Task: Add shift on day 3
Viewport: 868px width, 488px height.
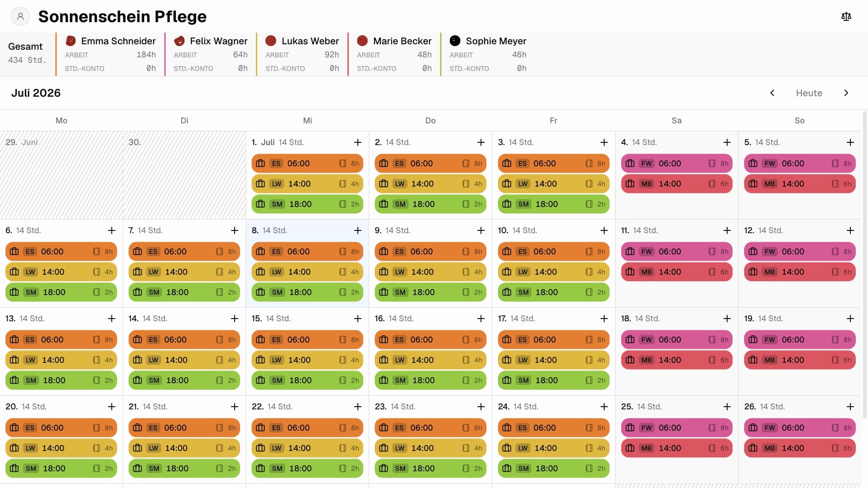Action: pos(604,142)
